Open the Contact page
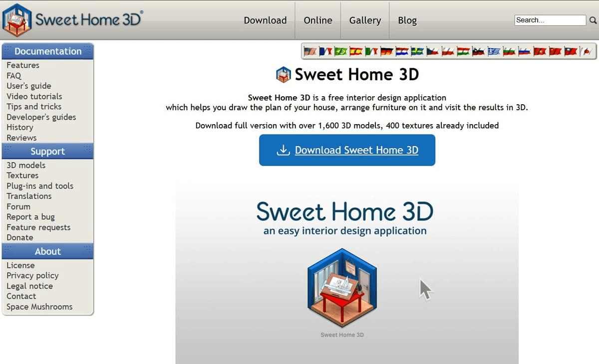 pos(21,296)
